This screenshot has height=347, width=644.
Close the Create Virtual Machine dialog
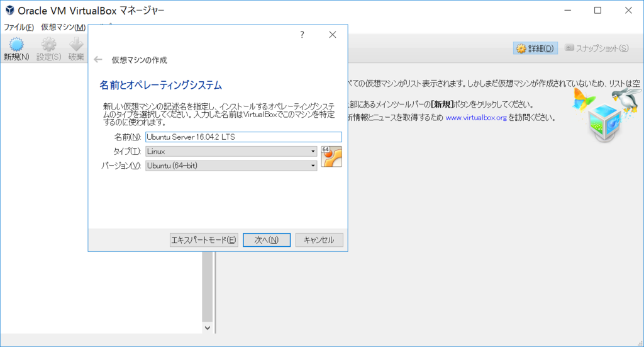(333, 35)
